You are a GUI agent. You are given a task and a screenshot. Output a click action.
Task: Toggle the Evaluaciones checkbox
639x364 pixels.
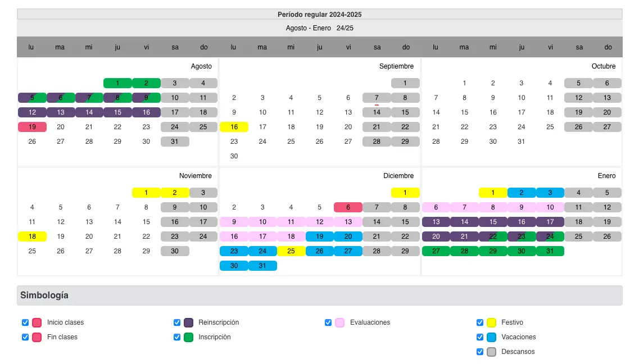328,322
